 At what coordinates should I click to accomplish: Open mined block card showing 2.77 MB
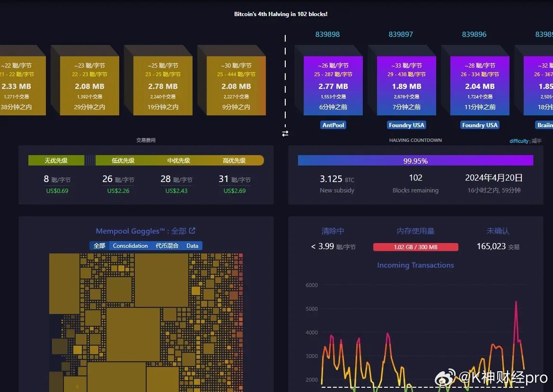(x=333, y=86)
